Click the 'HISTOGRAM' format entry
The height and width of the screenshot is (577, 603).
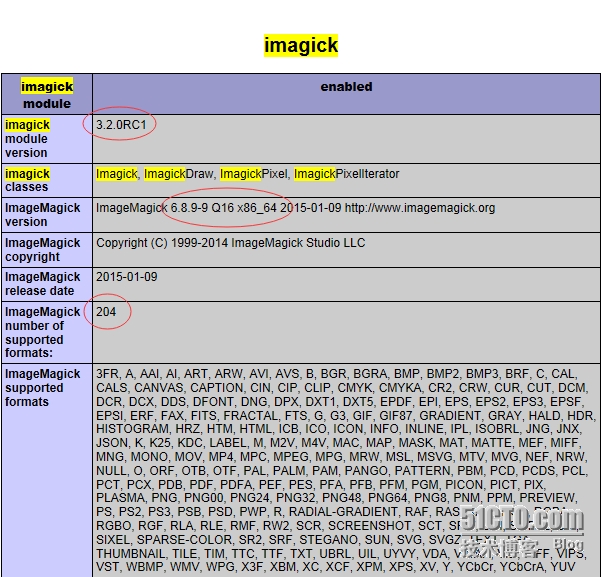point(132,429)
